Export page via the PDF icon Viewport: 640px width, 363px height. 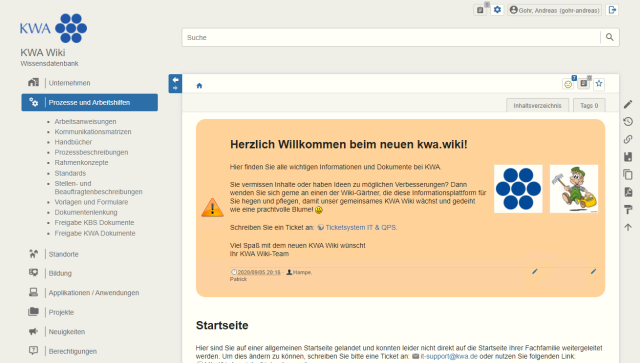click(628, 192)
